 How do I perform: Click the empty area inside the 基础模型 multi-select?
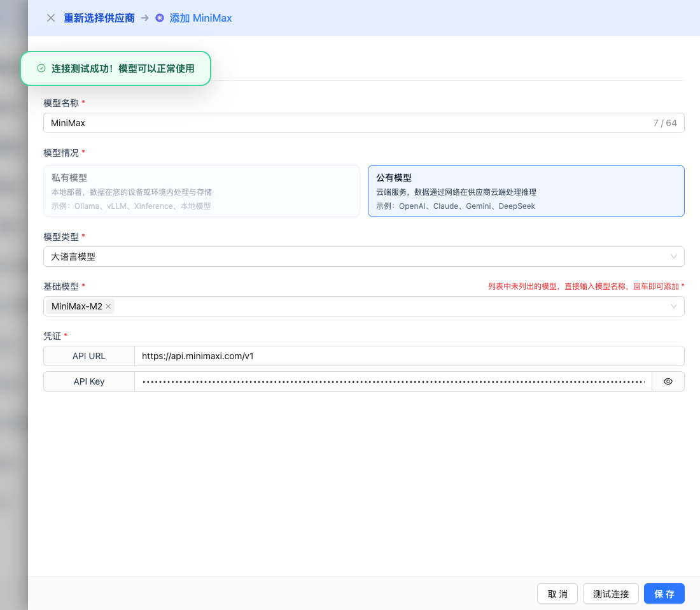pyautogui.click(x=382, y=306)
